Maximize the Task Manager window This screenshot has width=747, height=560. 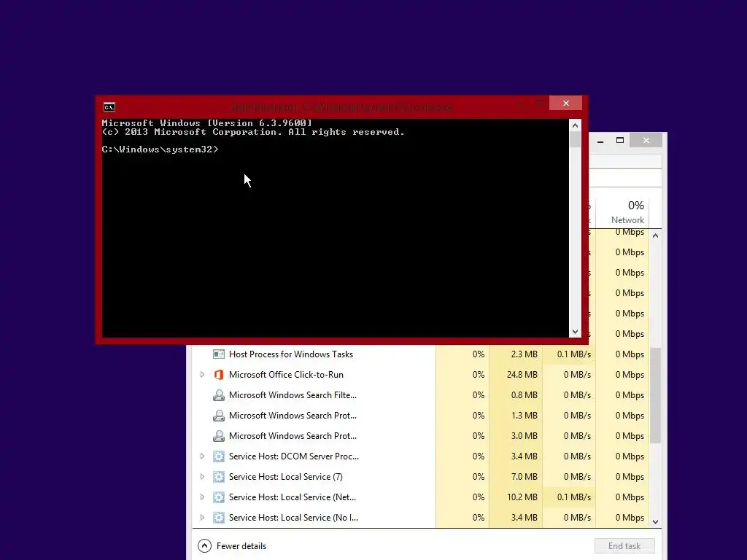pyautogui.click(x=620, y=140)
